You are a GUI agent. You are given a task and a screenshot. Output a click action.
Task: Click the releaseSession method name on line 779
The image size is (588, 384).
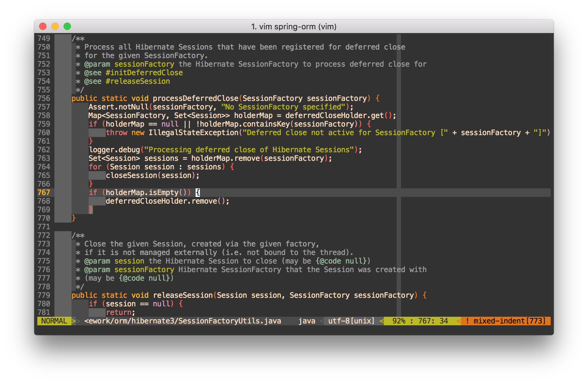pos(182,295)
